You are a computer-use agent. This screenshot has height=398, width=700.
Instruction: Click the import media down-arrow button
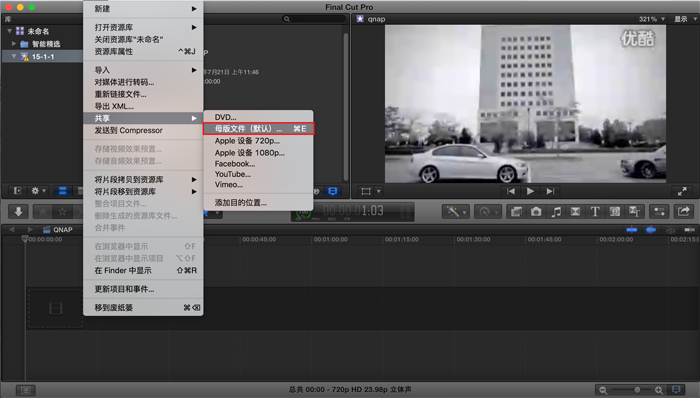18,211
